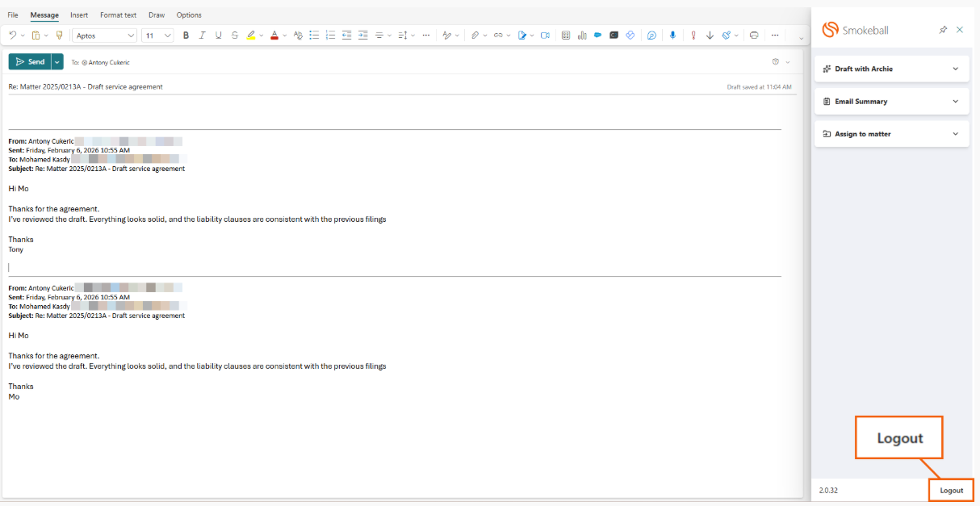Mark message as low importance

click(710, 36)
